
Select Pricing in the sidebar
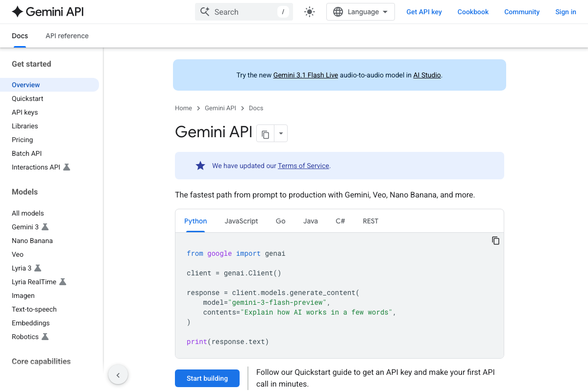[22, 140]
